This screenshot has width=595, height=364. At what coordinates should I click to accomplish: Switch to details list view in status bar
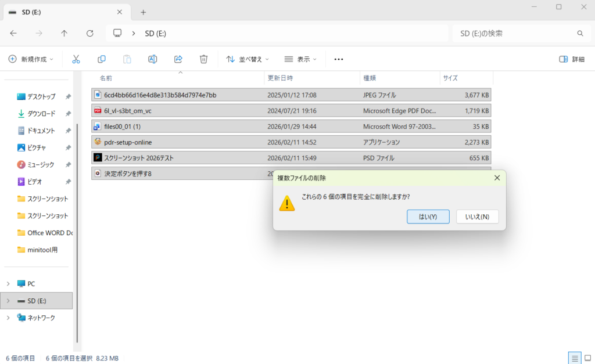[x=574, y=358]
